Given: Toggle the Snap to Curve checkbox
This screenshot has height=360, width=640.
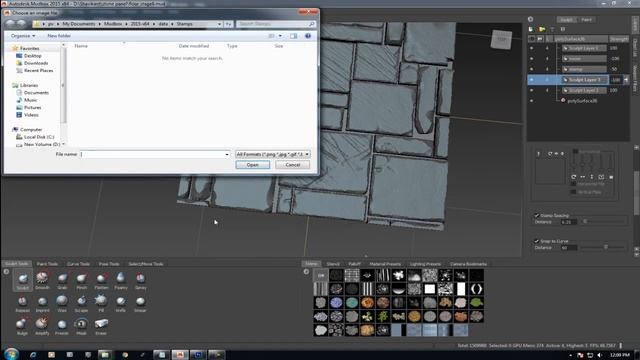Looking at the screenshot, I should point(537,241).
